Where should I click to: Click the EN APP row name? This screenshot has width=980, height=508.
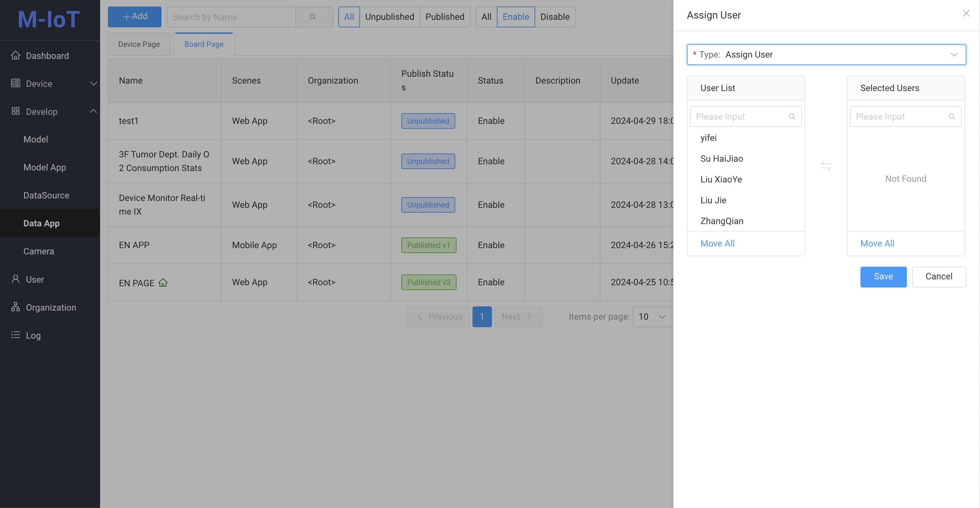click(134, 245)
